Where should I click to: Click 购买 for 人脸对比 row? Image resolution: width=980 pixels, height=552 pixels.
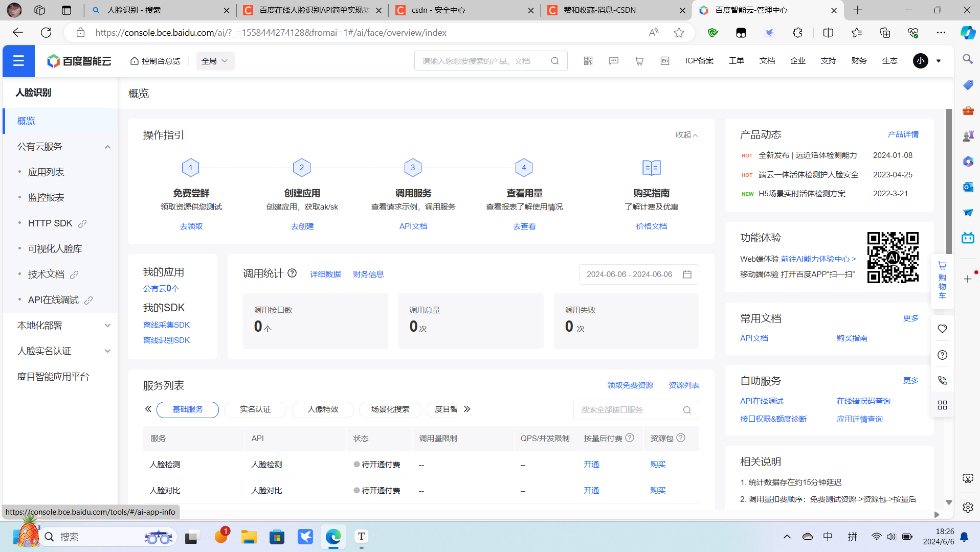coord(658,491)
